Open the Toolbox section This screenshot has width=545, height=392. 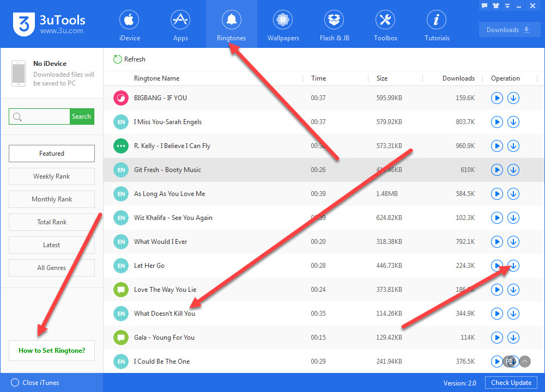click(385, 26)
